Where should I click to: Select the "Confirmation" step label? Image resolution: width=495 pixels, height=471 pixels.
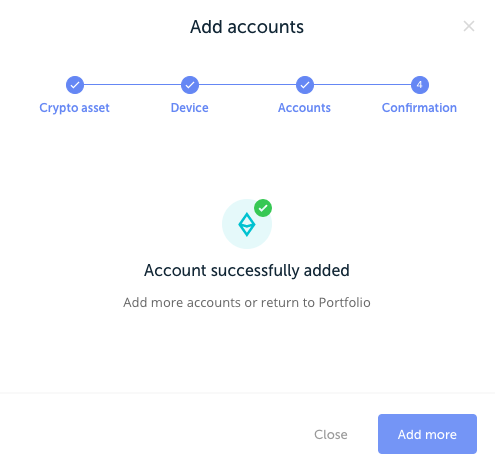419,108
